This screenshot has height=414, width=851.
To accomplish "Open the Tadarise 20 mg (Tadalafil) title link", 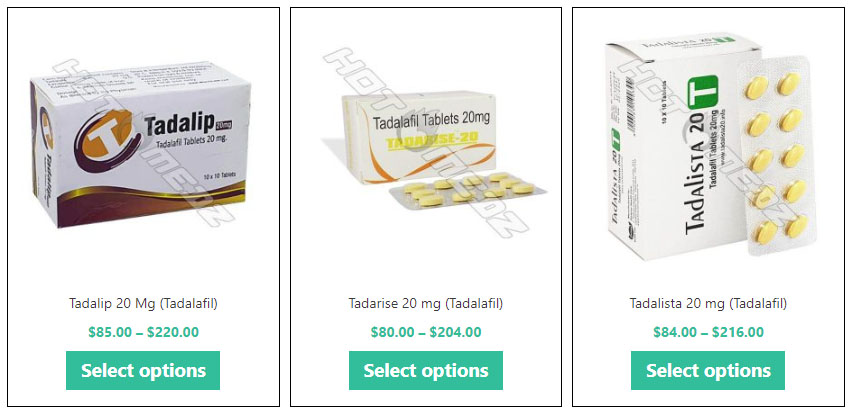I will click(x=426, y=304).
